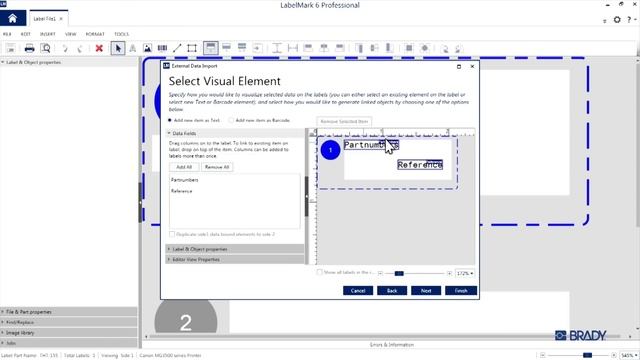
Task: Expand Label & Object properties in dialog
Action: point(235,249)
